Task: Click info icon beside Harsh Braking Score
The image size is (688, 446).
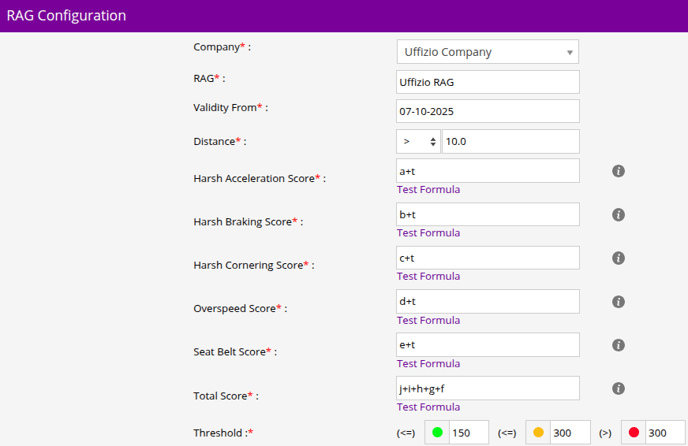Action: coord(618,215)
